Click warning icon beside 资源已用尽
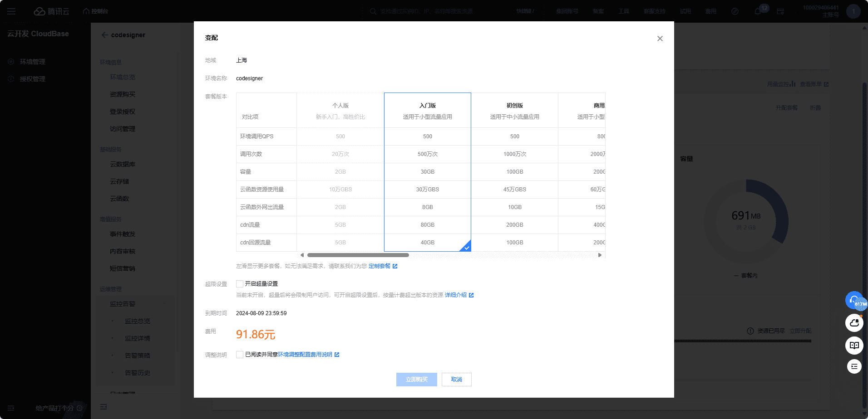This screenshot has width=868, height=419. [750, 331]
